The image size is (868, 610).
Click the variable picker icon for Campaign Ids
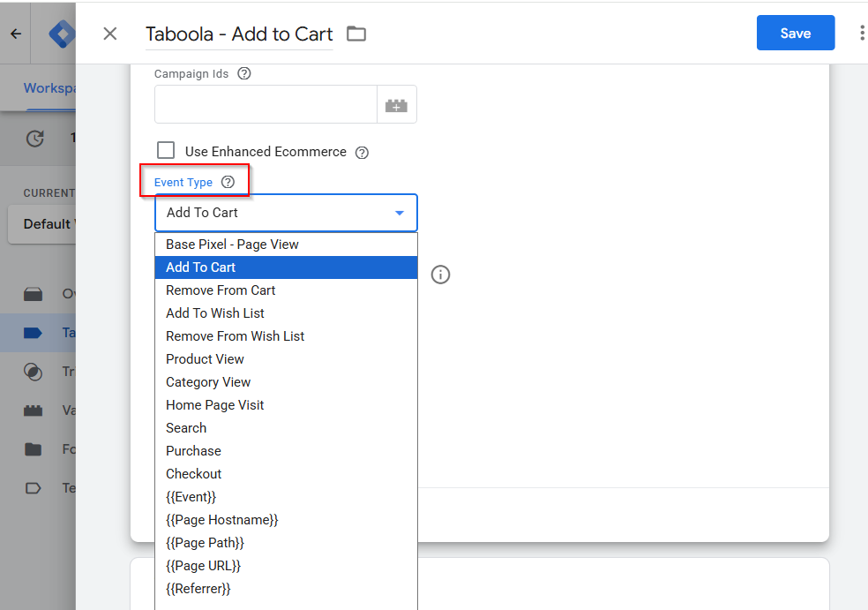(396, 105)
